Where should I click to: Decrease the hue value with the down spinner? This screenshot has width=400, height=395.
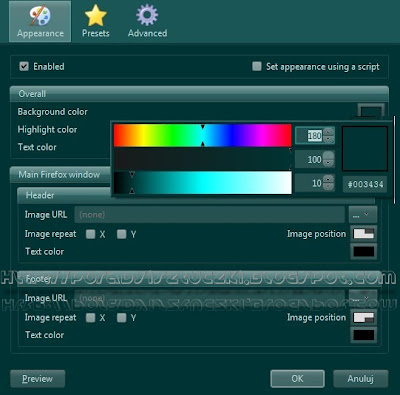(x=328, y=139)
